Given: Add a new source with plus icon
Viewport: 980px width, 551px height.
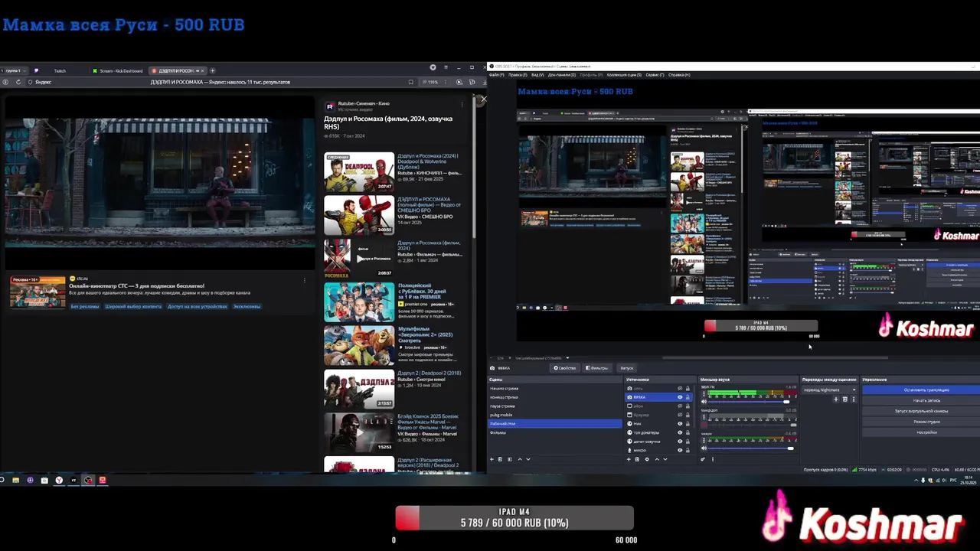Looking at the screenshot, I should 629,459.
